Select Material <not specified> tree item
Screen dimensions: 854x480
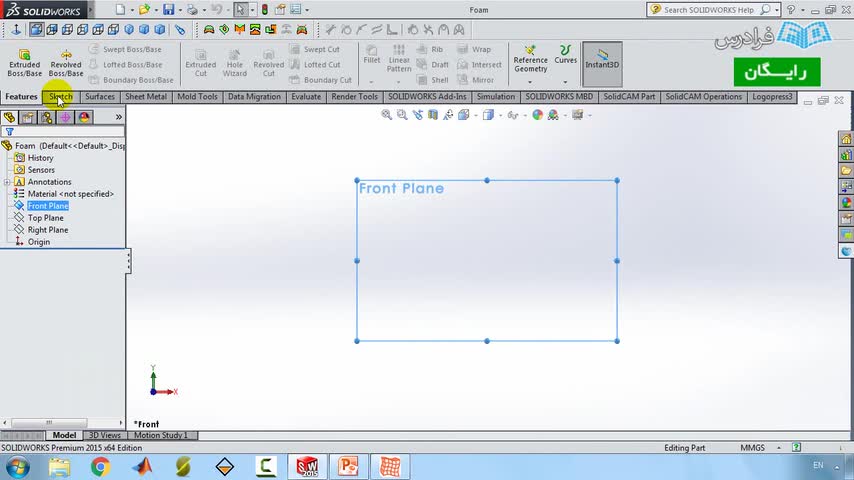pyautogui.click(x=71, y=194)
